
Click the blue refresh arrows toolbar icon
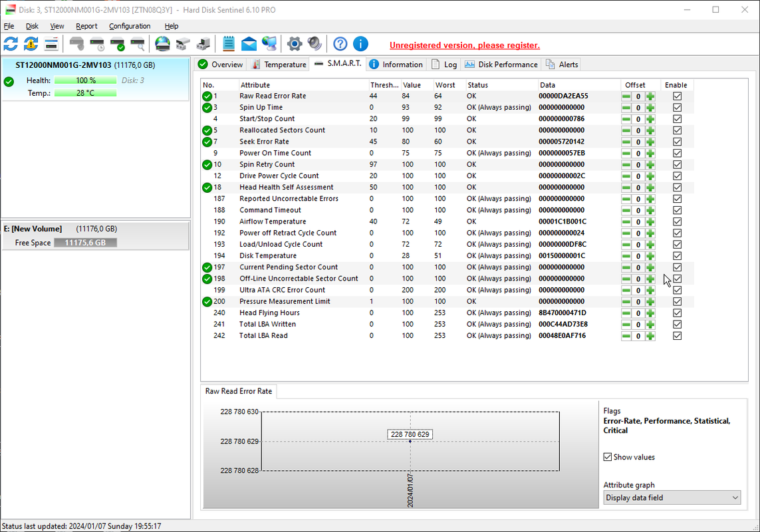coord(11,44)
